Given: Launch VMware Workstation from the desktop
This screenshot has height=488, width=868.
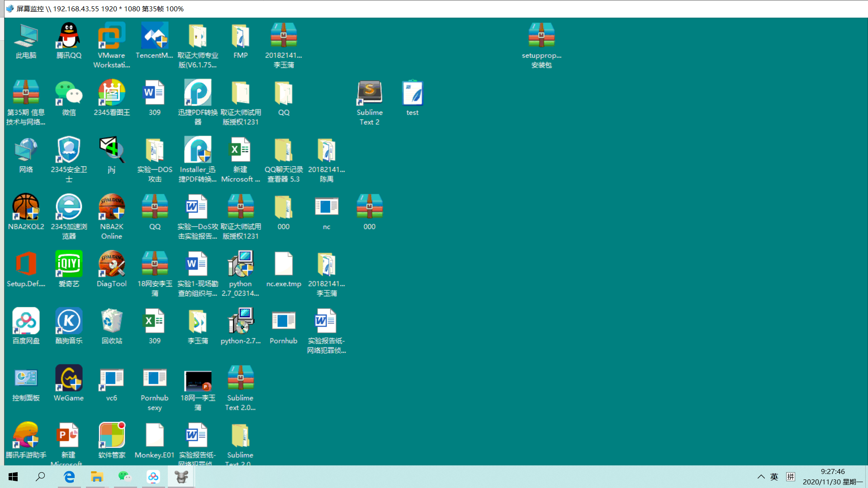Looking at the screenshot, I should click(112, 46).
